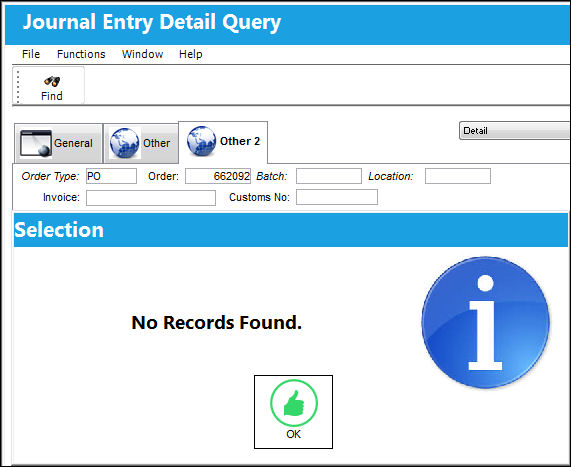Click the Batch input field
571x467 pixels.
click(329, 176)
